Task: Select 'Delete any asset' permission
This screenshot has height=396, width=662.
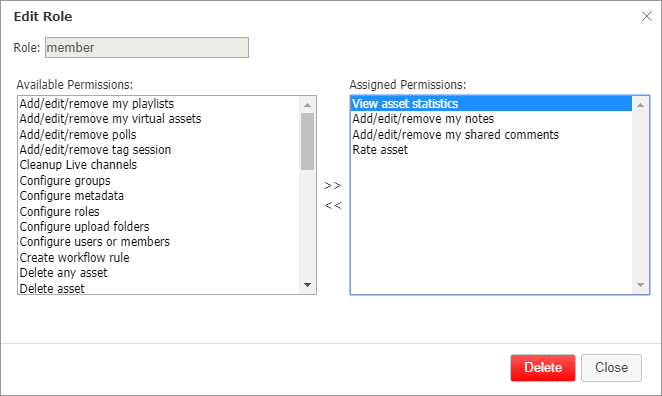Action: pyautogui.click(x=159, y=273)
